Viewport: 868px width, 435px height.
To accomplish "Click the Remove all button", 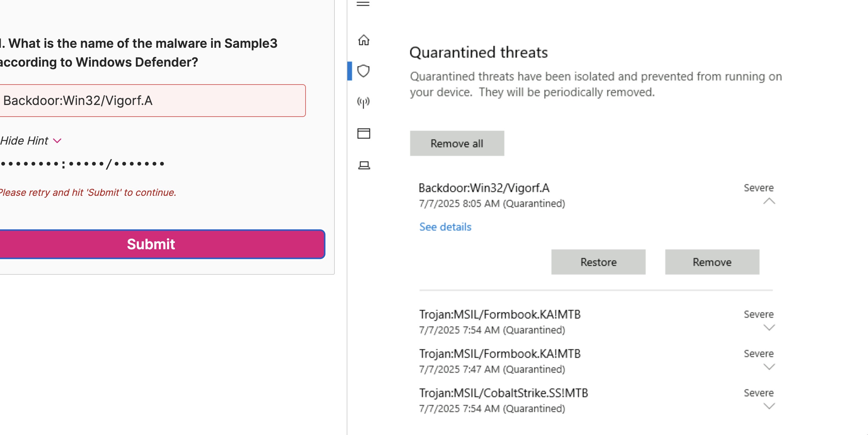I will click(x=457, y=143).
